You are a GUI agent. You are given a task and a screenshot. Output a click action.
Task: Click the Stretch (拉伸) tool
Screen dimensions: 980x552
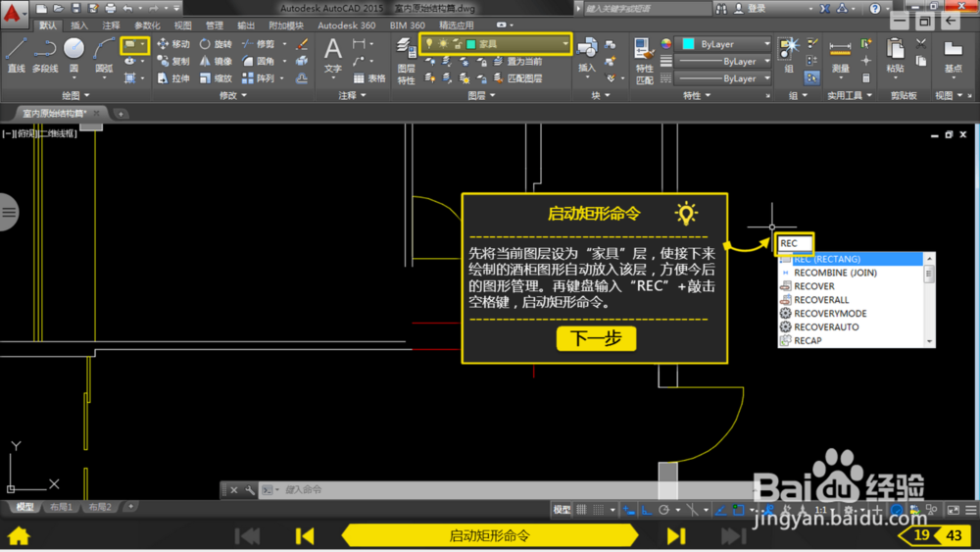coord(173,78)
